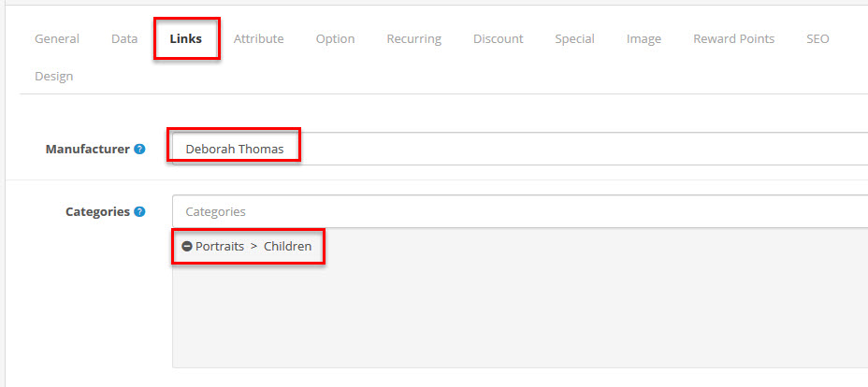Open the Discount tab
Screen dimensions: 868x387
[498, 39]
